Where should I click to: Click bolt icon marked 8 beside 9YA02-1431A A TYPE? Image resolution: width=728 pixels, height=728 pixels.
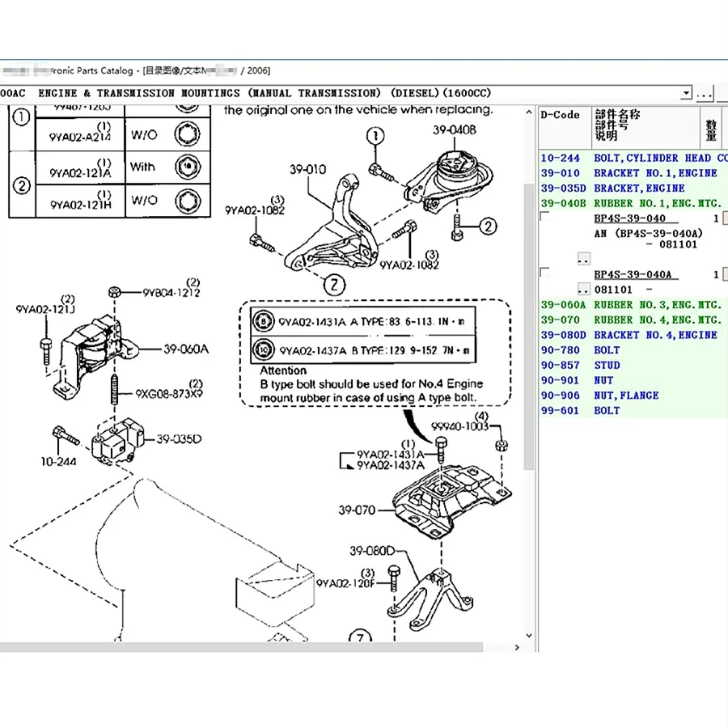click(x=263, y=321)
